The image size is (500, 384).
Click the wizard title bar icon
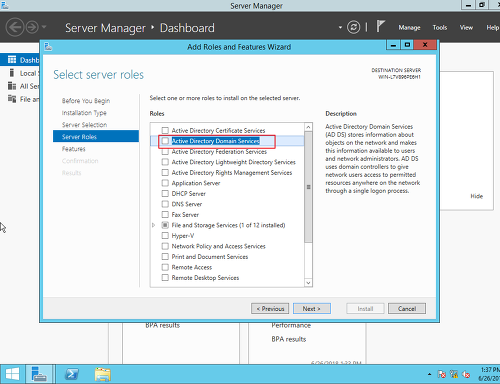tap(48, 47)
